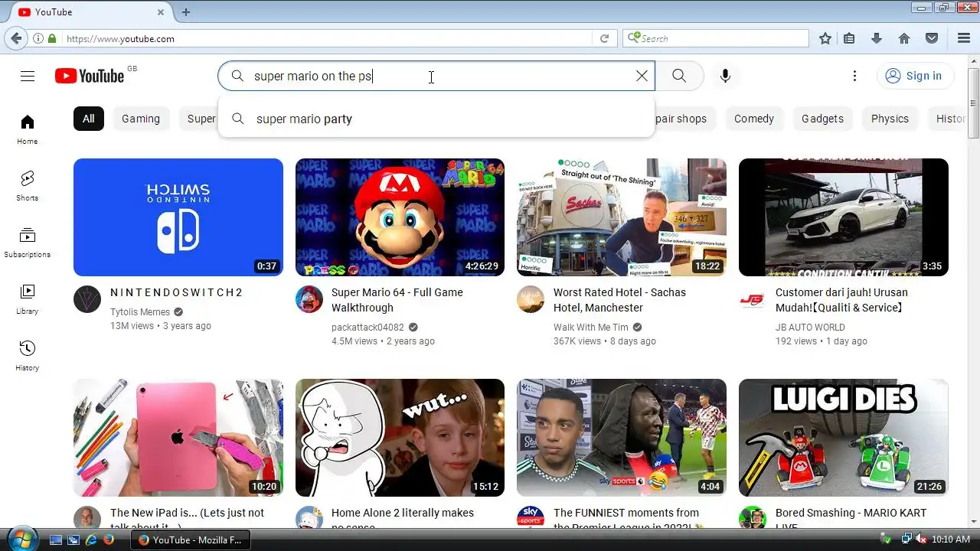This screenshot has width=980, height=551.
Task: Select the All filter chip
Action: pos(89,119)
